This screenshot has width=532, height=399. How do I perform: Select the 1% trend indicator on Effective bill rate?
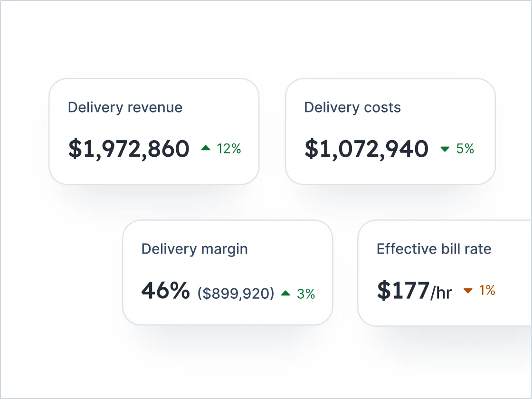pos(487,291)
